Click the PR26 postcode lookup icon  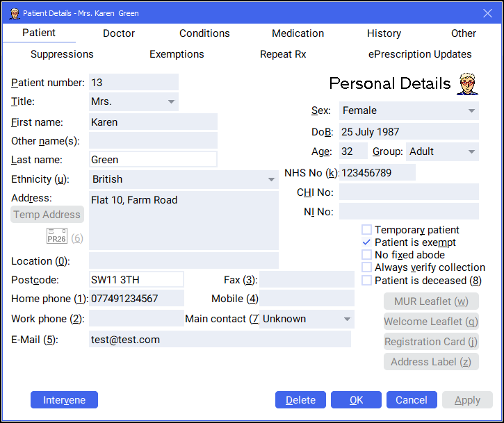(x=57, y=238)
